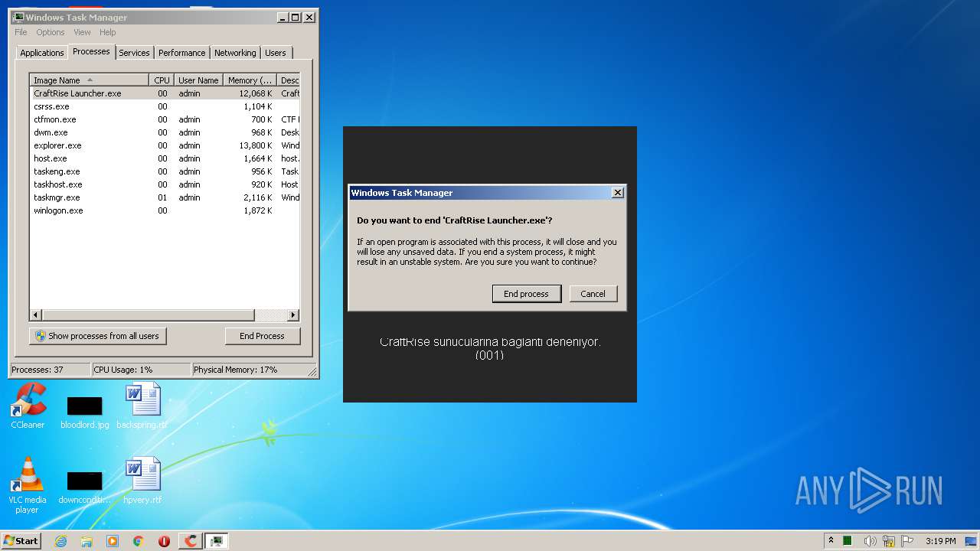Select the csrss.exe process row
This screenshot has width=980, height=551.
165,106
